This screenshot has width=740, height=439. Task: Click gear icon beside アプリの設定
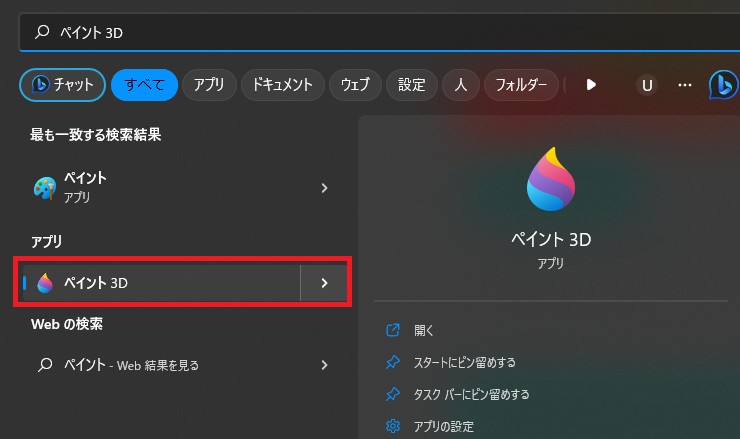coord(393,426)
